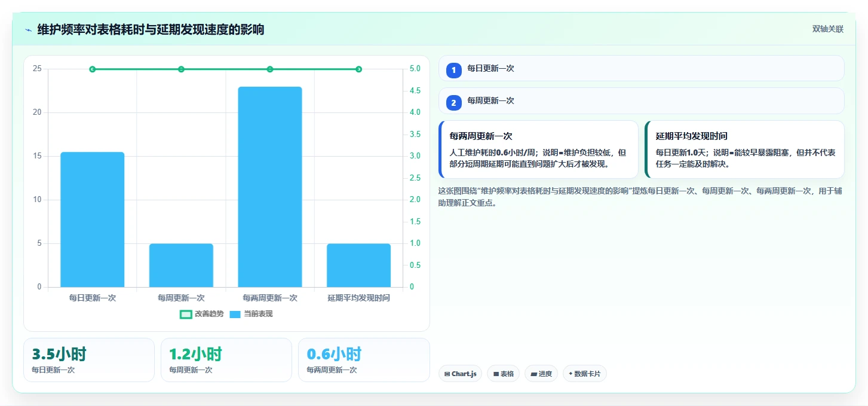Click the sparkle icon in 数据卡片 chip
This screenshot has width=868, height=406.
[x=571, y=374]
